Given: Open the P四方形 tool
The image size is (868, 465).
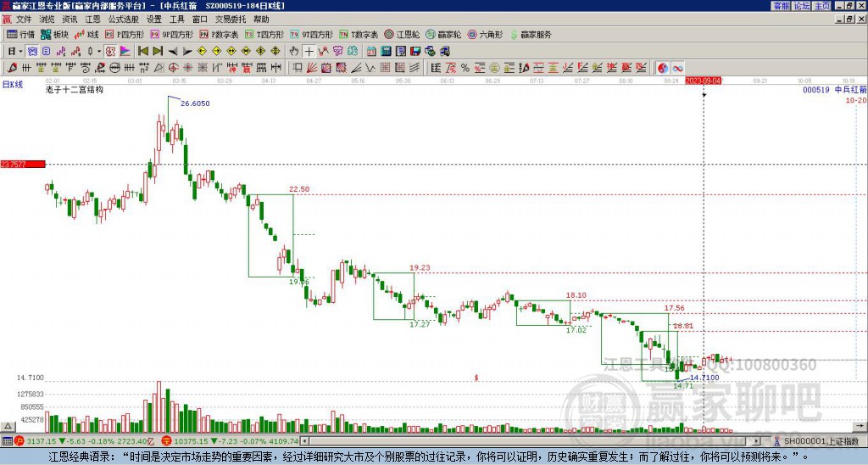Looking at the screenshot, I should (125, 34).
